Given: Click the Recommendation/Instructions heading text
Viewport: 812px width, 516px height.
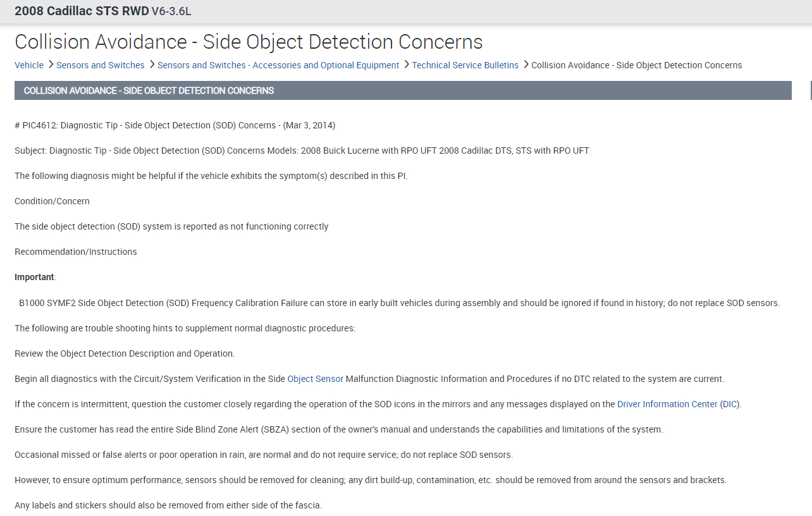Looking at the screenshot, I should click(76, 252).
